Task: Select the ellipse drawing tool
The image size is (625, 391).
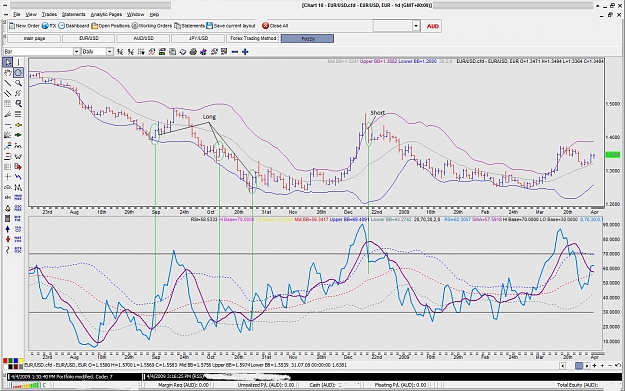Action: pos(18,73)
